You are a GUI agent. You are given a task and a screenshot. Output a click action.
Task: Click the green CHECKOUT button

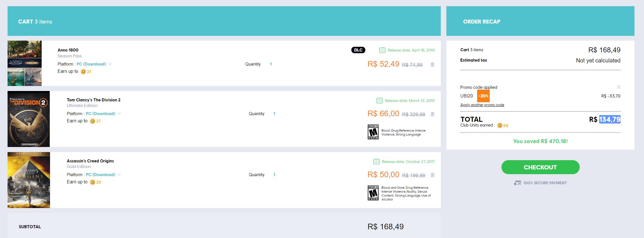(x=540, y=167)
